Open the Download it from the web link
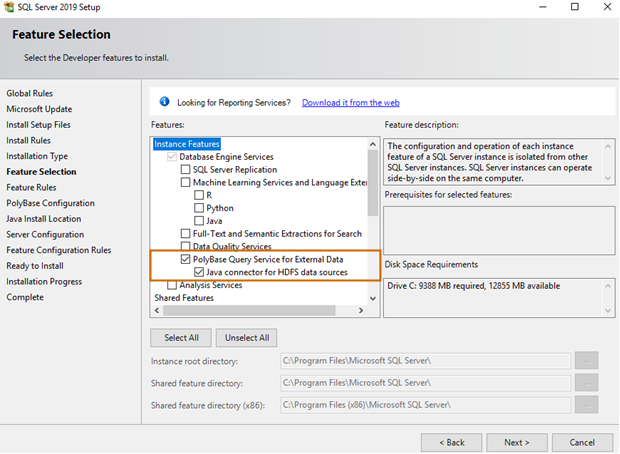This screenshot has height=454, width=620. point(350,103)
